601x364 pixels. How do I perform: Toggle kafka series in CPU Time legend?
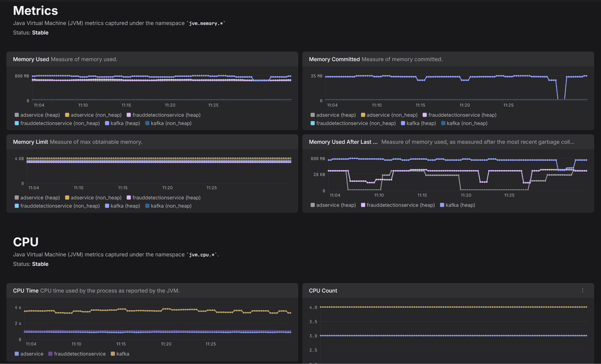(x=120, y=353)
